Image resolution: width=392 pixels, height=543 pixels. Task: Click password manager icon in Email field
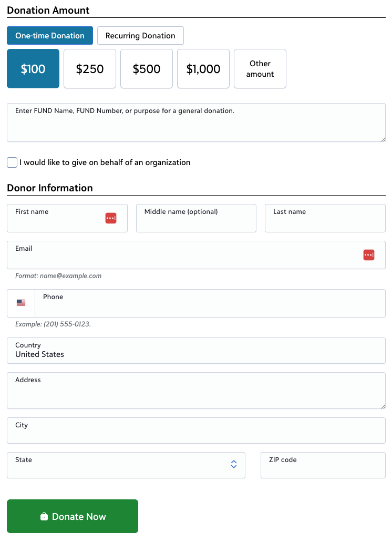point(369,255)
